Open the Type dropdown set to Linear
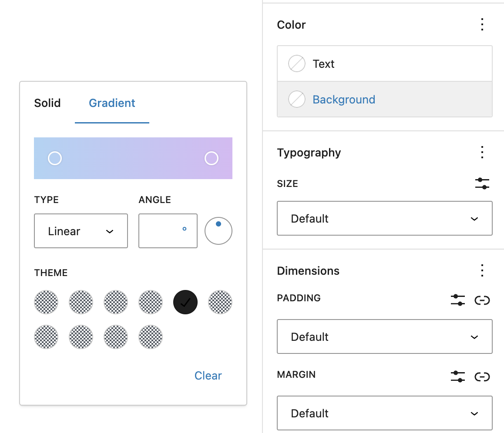Image resolution: width=504 pixels, height=433 pixels. pos(81,231)
